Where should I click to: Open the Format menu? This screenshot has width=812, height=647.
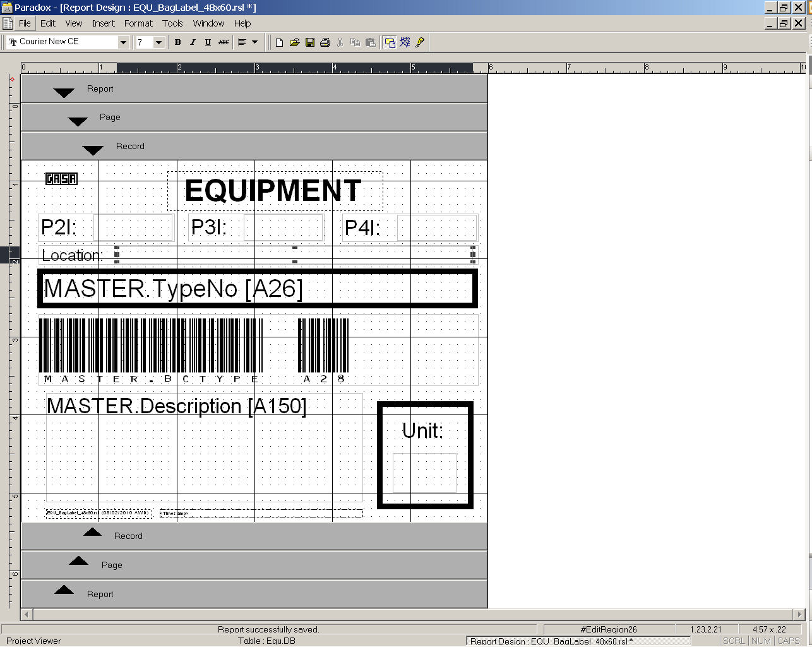(x=138, y=23)
